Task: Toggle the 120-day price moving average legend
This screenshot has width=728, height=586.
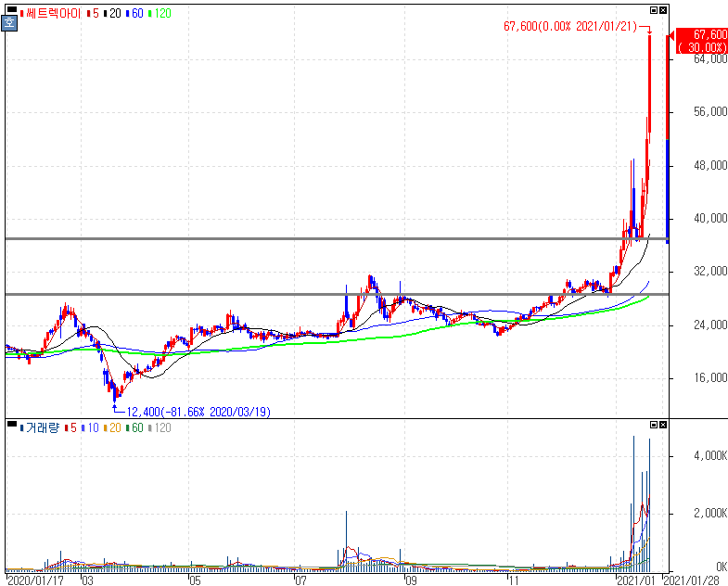Action: (160, 14)
